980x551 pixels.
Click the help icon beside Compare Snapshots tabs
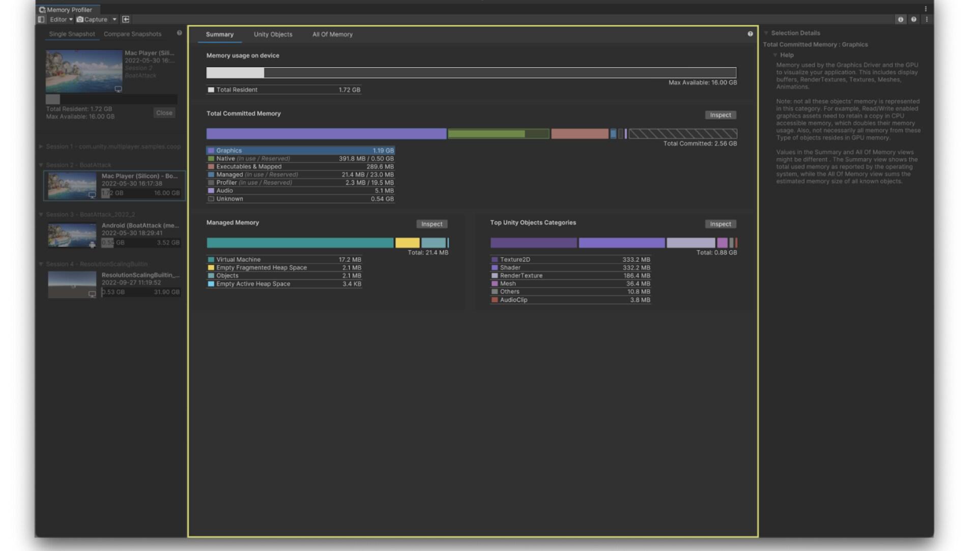pyautogui.click(x=179, y=33)
